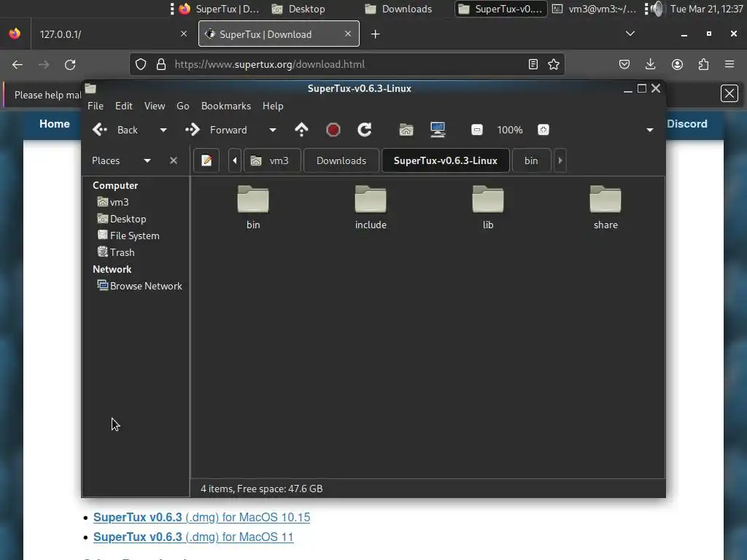
Task: Bookmark this page star icon
Action: coord(553,64)
